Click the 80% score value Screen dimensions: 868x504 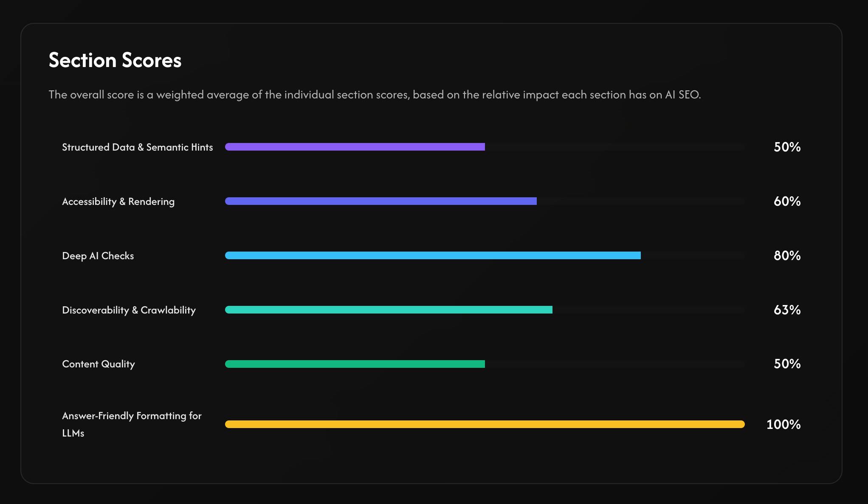[x=787, y=255]
